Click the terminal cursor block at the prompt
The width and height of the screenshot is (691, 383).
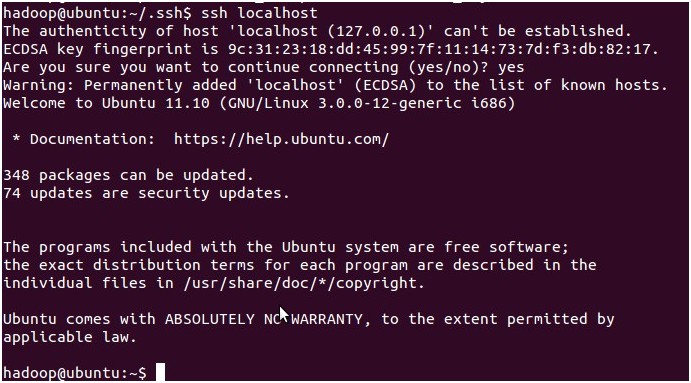coord(160,372)
